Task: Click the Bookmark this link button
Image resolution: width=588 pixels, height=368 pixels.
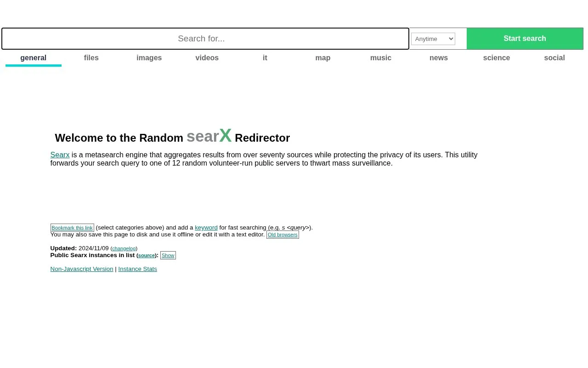Action: 72,228
